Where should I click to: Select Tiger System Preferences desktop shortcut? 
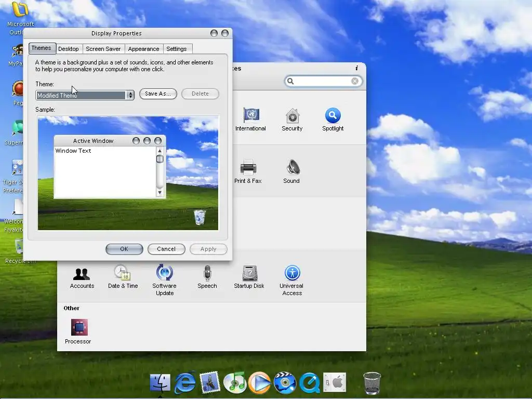tap(14, 177)
